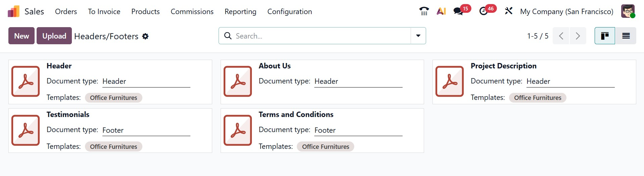
Task: Click the Upload button
Action: click(54, 36)
